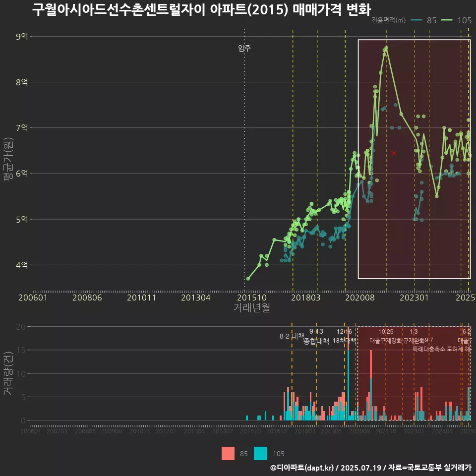Click the 201407 label on volume axis
This screenshot has height=476, width=476.
point(223,431)
